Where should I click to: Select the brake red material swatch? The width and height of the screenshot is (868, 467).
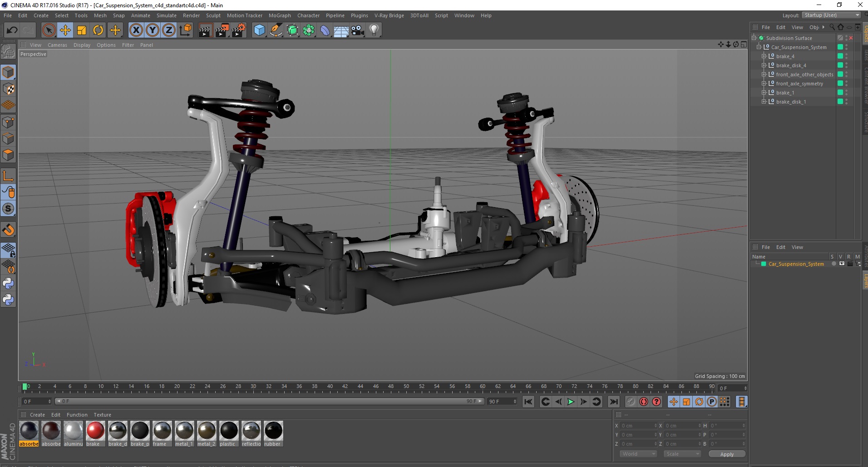point(95,434)
